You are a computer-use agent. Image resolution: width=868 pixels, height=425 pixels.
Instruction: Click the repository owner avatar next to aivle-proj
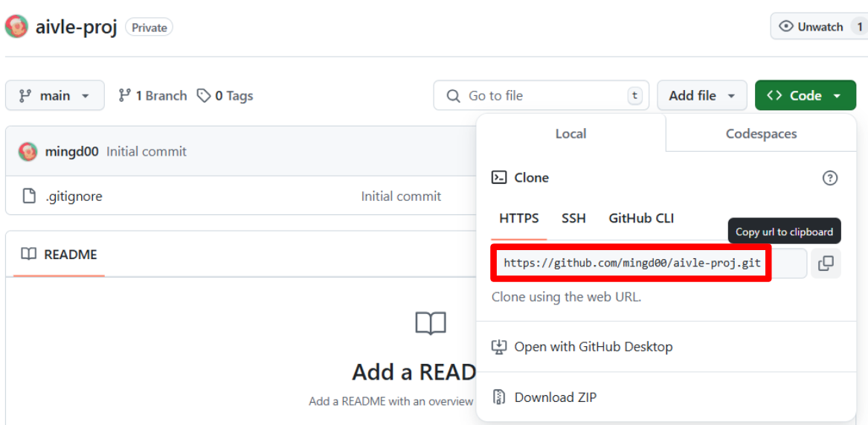click(x=16, y=27)
